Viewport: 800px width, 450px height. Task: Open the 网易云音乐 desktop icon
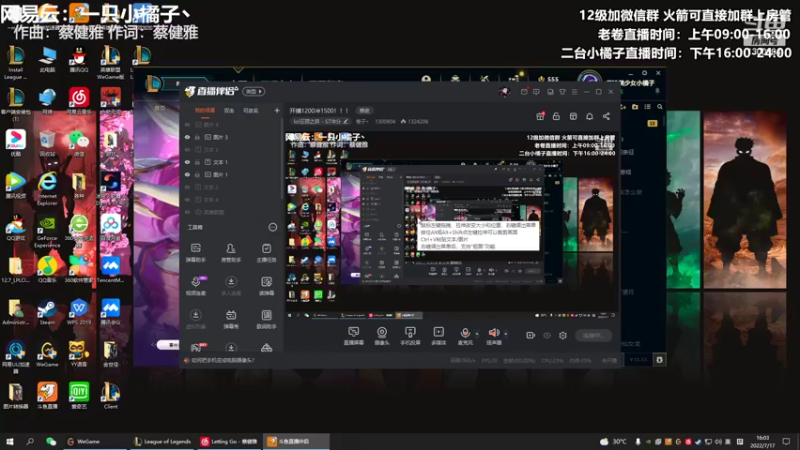[x=79, y=100]
